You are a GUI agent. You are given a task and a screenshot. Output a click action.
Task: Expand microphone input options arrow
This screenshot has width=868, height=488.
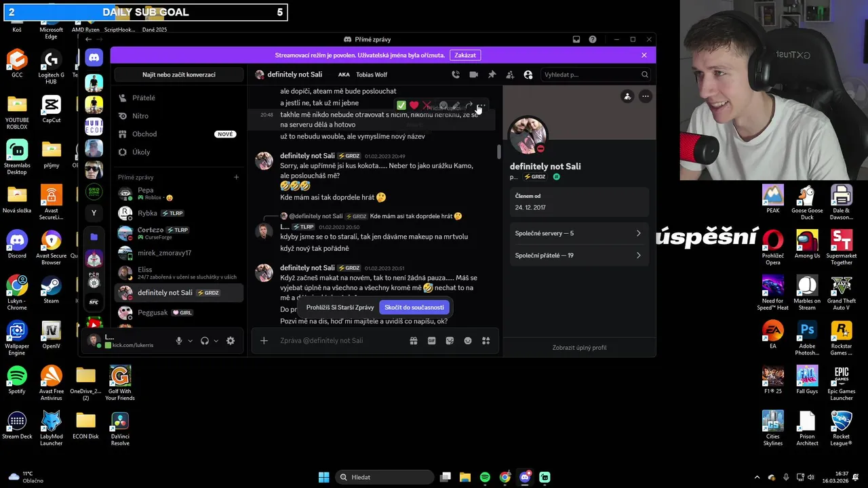[190, 341]
